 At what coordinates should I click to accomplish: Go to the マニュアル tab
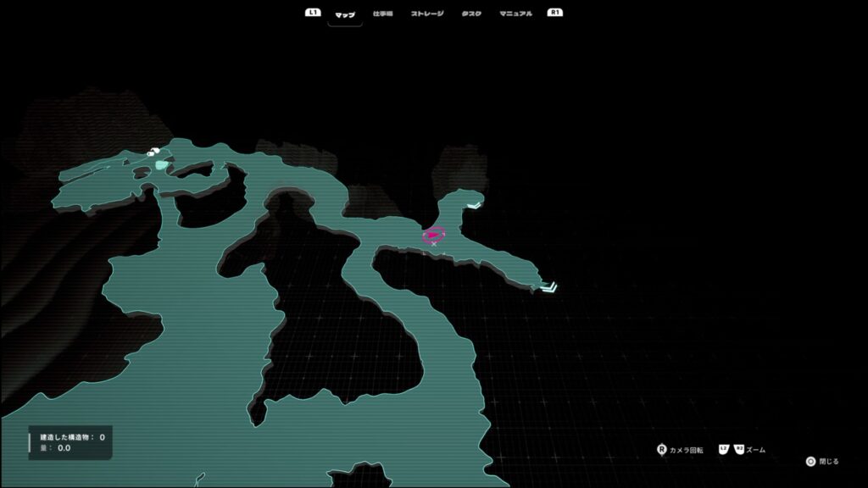click(516, 14)
